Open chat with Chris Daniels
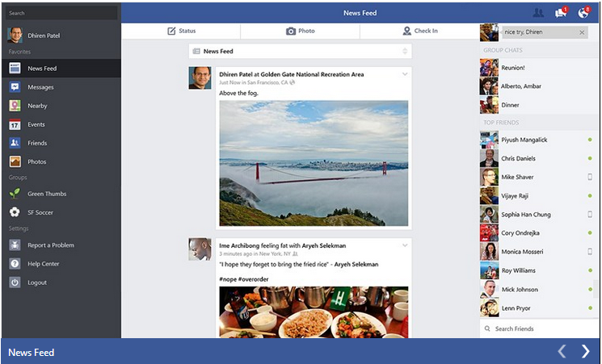The width and height of the screenshot is (602, 364). [539, 158]
